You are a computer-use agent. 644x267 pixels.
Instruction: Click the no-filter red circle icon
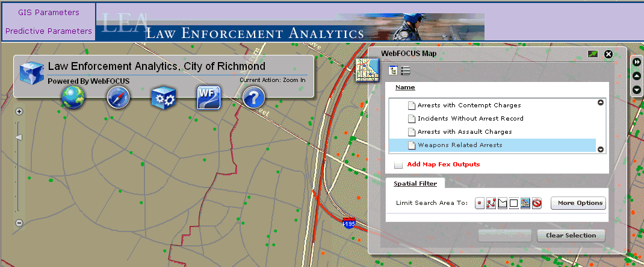pos(536,203)
